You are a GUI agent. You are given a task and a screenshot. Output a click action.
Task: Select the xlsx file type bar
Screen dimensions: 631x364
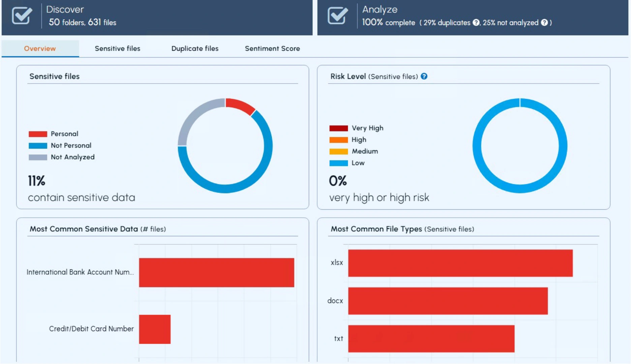tap(460, 263)
